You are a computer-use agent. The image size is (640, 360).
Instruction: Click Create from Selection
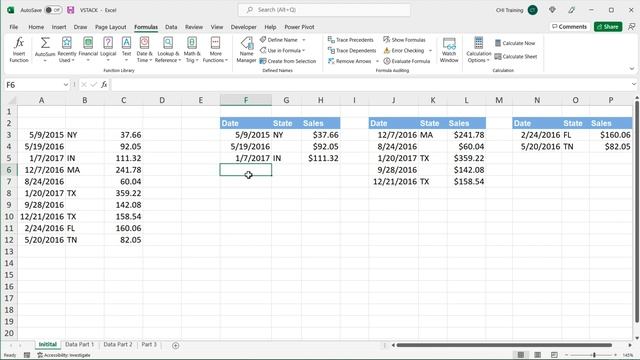point(288,61)
